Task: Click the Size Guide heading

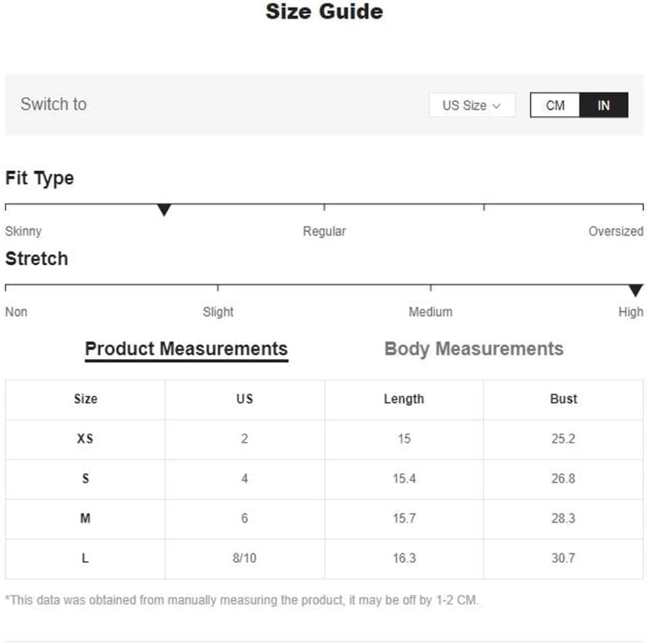Action: (324, 11)
